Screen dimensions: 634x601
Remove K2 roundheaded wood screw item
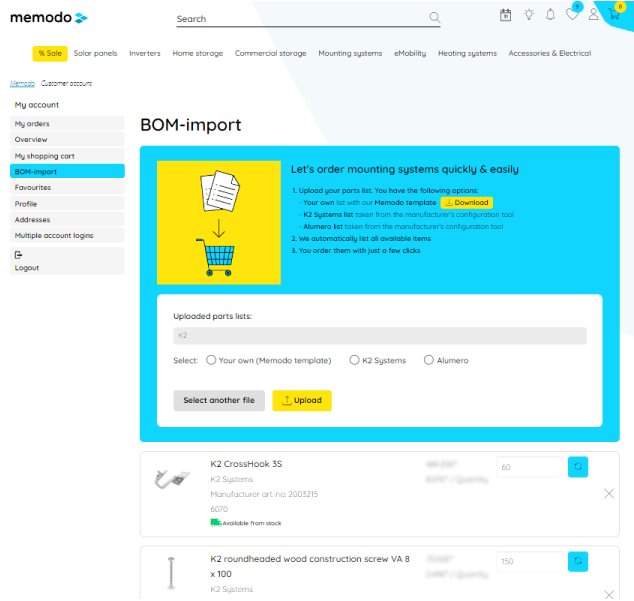point(609,595)
